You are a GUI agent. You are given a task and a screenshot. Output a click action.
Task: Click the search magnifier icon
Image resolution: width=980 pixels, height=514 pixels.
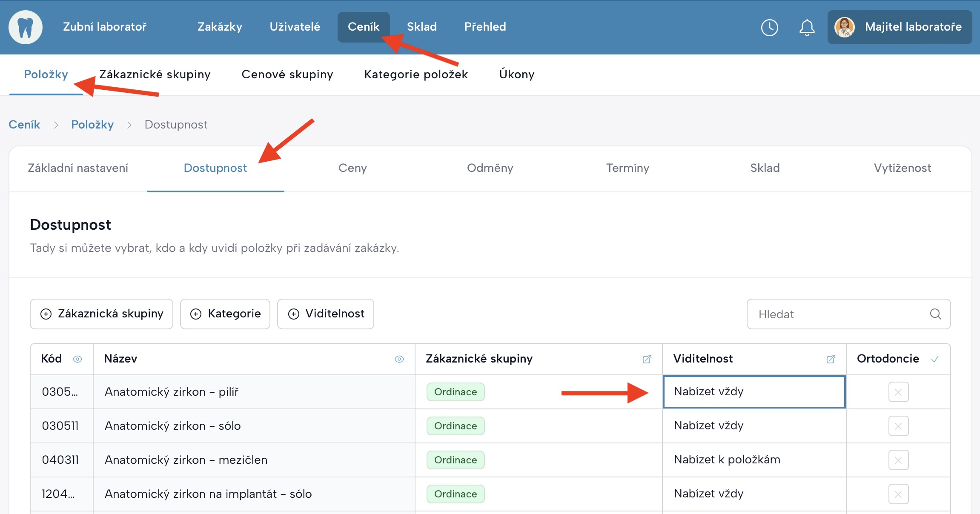pos(935,314)
